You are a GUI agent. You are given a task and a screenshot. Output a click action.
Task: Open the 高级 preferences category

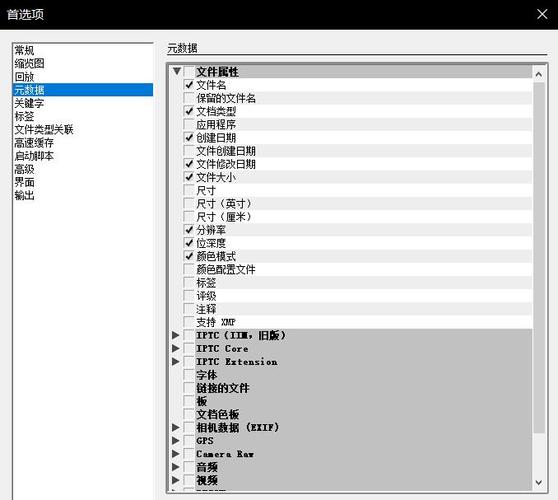(x=83, y=169)
